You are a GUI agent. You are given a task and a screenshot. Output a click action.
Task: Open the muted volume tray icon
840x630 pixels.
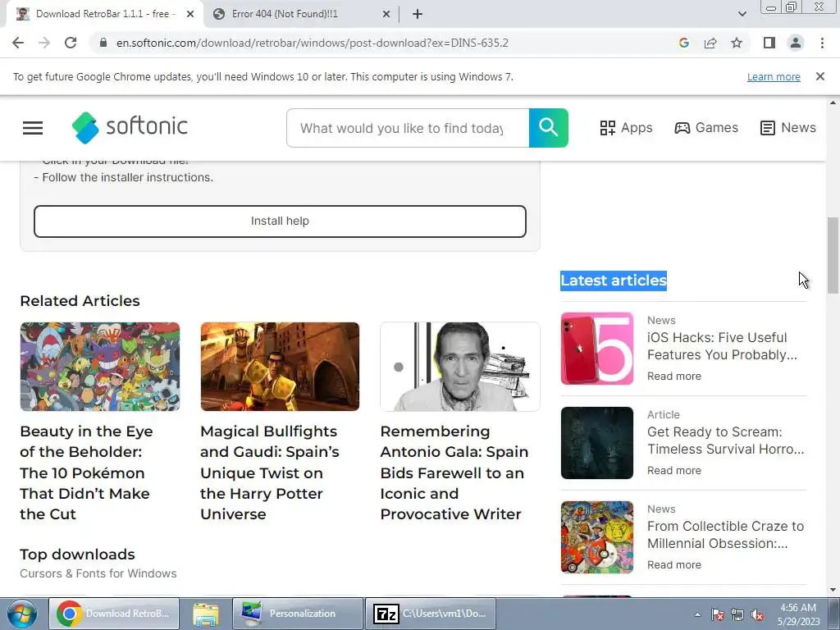(x=757, y=614)
